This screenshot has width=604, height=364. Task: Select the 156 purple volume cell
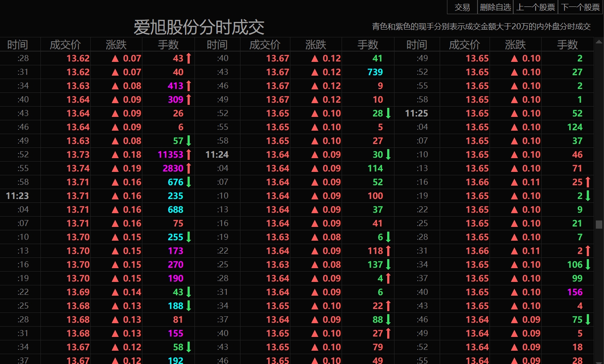click(575, 292)
